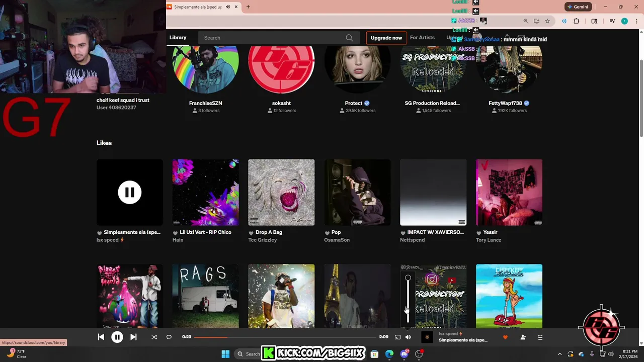Image resolution: width=644 pixels, height=362 pixels.
Task: Pause the currently playing track in player bar
Action: tap(117, 337)
